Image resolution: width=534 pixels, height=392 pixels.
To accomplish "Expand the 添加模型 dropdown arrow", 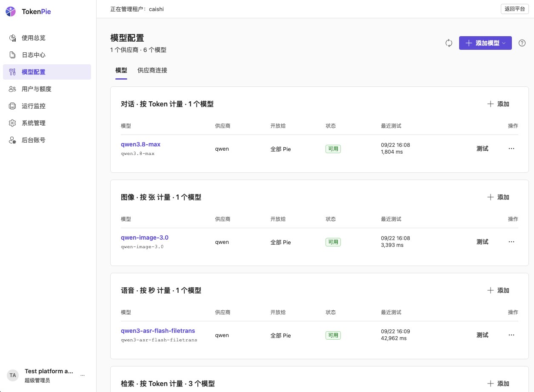I will pos(504,43).
